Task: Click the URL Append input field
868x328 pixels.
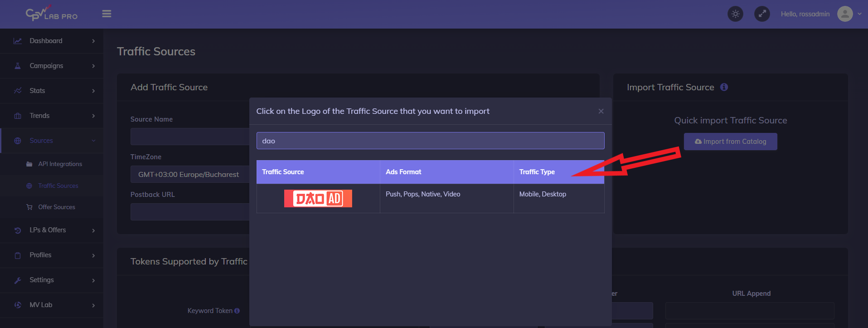Action: (750, 311)
